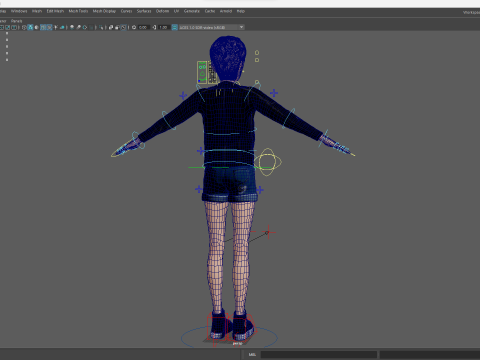
Task: Toggle motion blur icon
Action: click(78, 27)
